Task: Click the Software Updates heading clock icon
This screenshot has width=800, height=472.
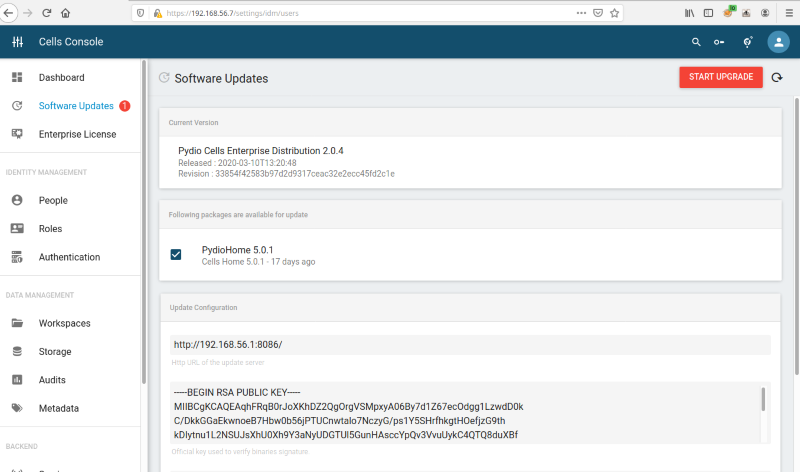Action: pyautogui.click(x=164, y=78)
